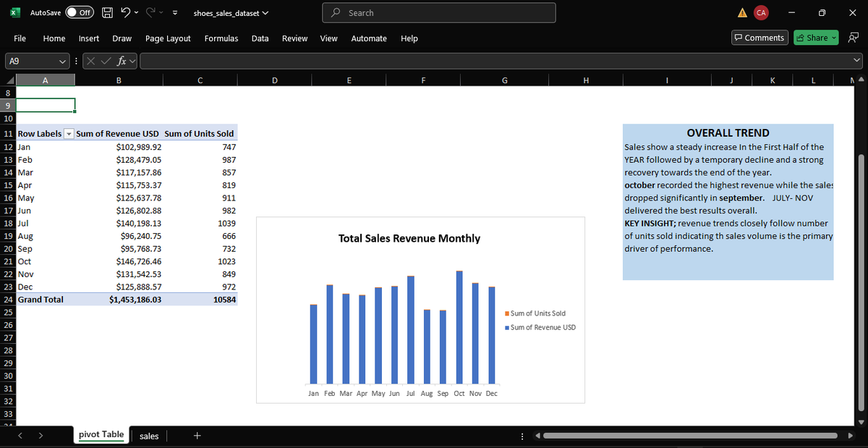This screenshot has height=448, width=868.
Task: Open the Insert ribbon tab
Action: (x=89, y=38)
